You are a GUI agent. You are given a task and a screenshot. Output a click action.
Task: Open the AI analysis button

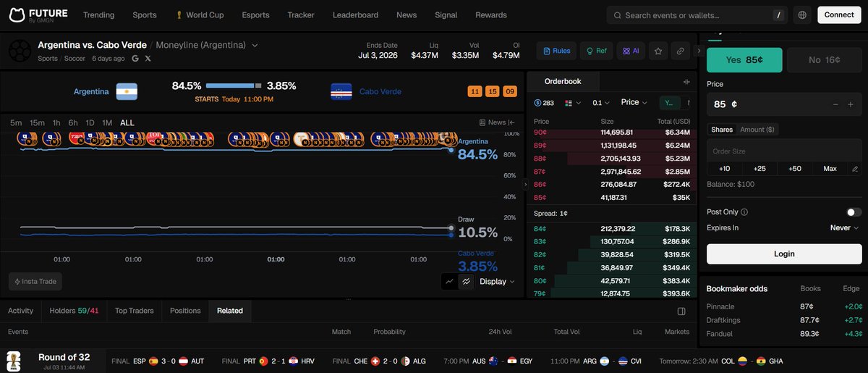(631, 51)
